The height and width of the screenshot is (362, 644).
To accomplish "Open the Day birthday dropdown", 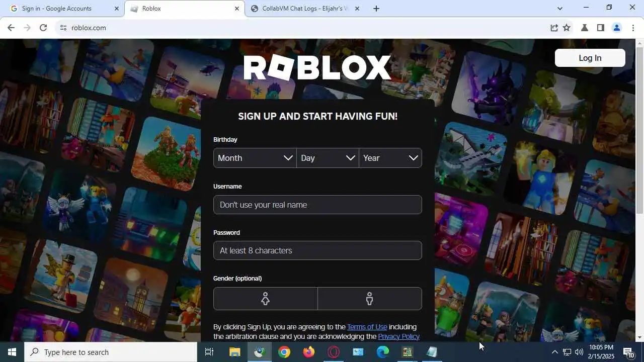I will (328, 158).
